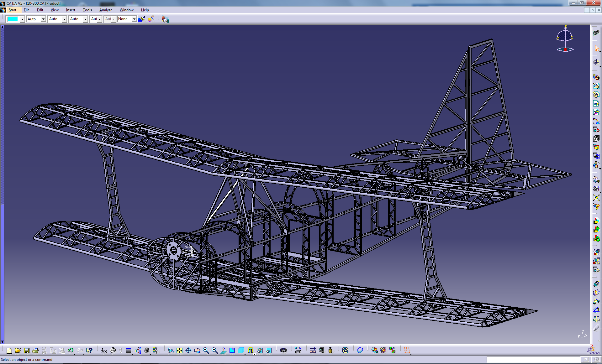602x364 pixels.
Task: Toggle the Painter brush icon in graphic toolbar
Action: [x=142, y=19]
